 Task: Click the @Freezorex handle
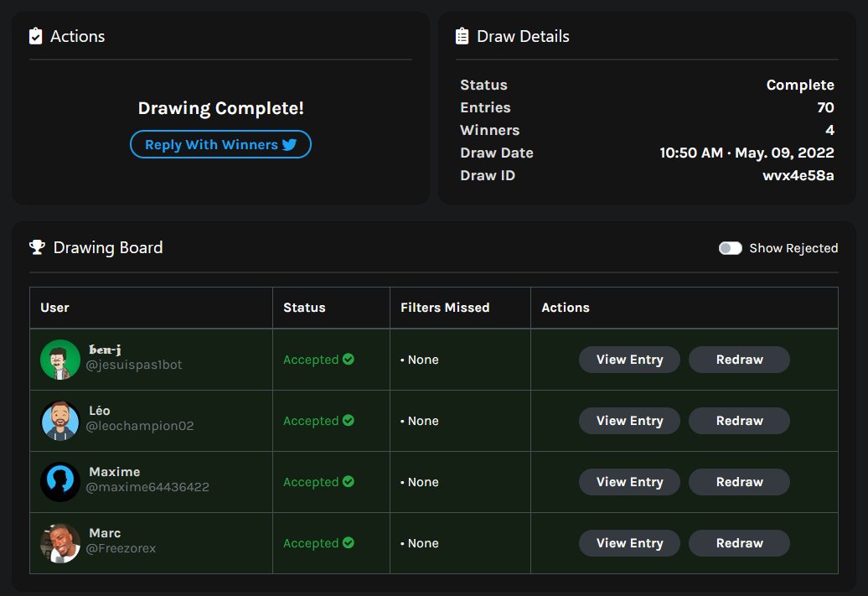point(121,548)
